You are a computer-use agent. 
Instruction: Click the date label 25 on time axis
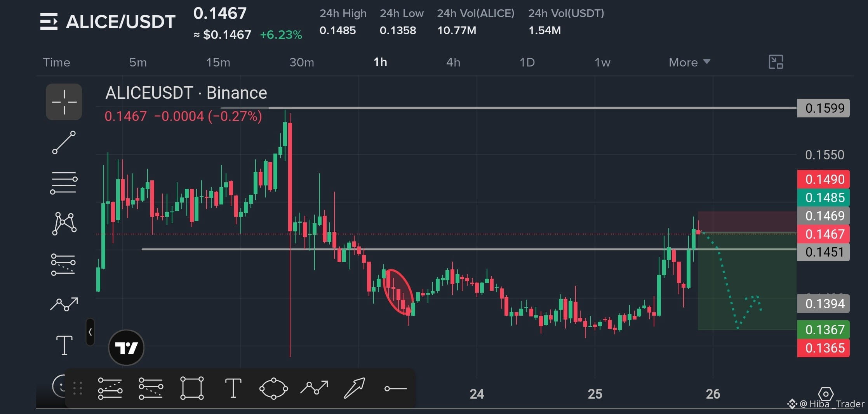click(x=595, y=394)
